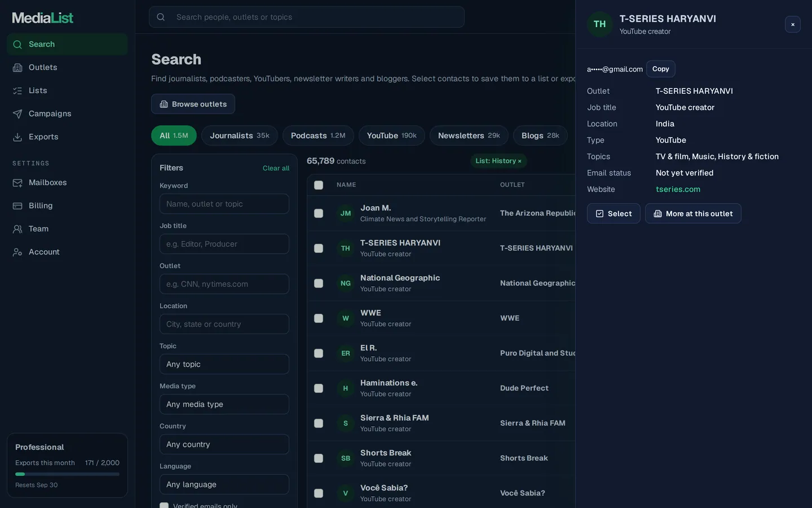Click the Keyword filter input field

tap(224, 204)
